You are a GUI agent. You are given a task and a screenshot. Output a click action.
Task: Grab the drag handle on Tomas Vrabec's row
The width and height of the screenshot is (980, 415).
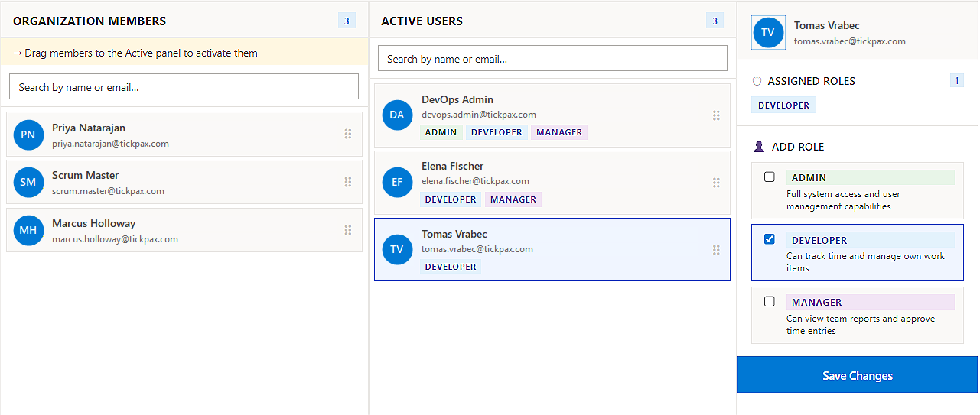pyautogui.click(x=717, y=250)
